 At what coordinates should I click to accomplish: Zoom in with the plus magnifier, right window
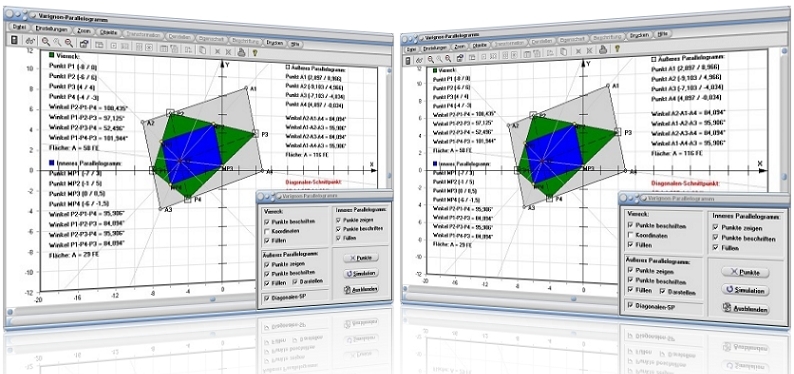(x=430, y=59)
